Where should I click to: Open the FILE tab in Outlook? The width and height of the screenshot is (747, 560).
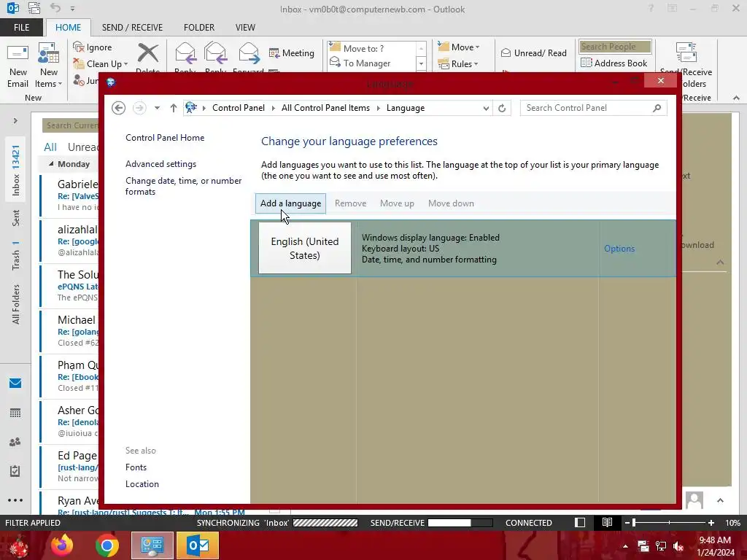21,28
